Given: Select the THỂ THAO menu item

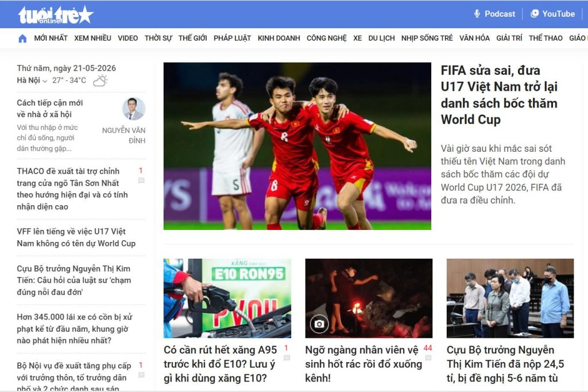Looking at the screenshot, I should pos(546,39).
